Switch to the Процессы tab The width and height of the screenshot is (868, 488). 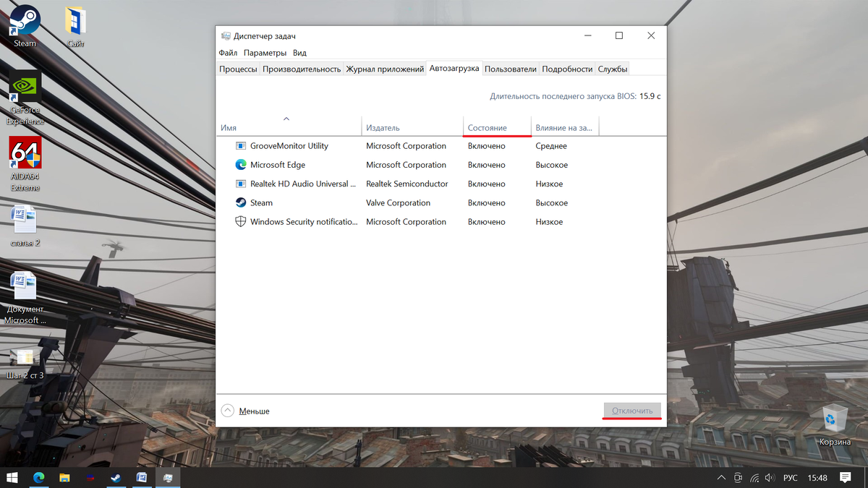(238, 69)
